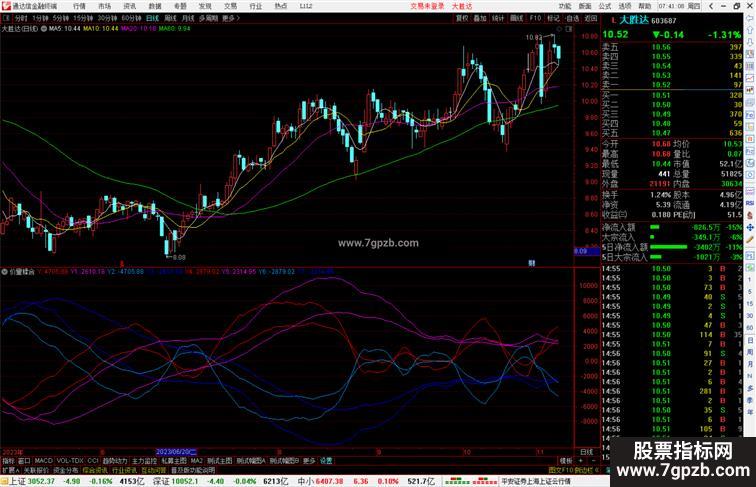Open F10 company info
756x487 pixels.
pyautogui.click(x=535, y=18)
